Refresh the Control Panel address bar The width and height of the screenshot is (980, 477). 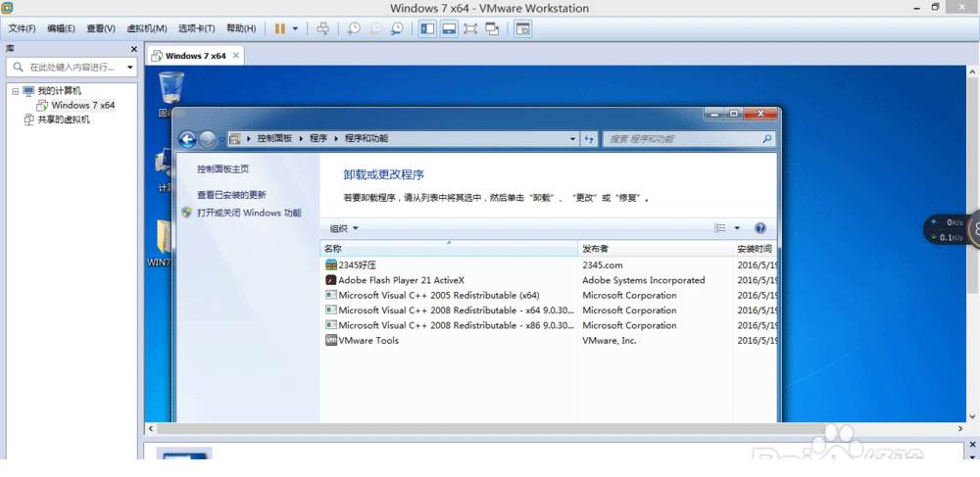[x=589, y=139]
